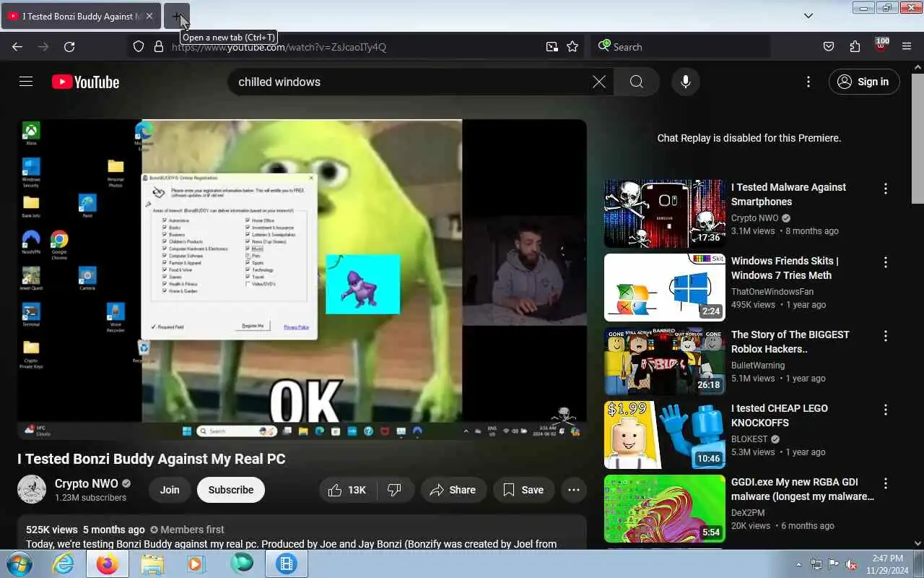Bookmark this page with star icon
Viewport: 924px width, 578px height.
coord(572,47)
